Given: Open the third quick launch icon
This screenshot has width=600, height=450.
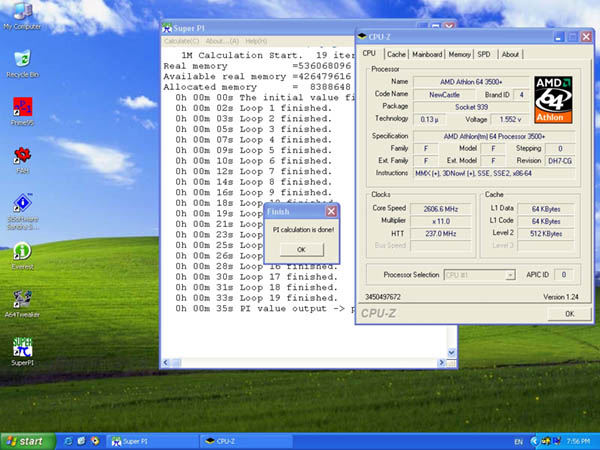Looking at the screenshot, I should [95, 441].
